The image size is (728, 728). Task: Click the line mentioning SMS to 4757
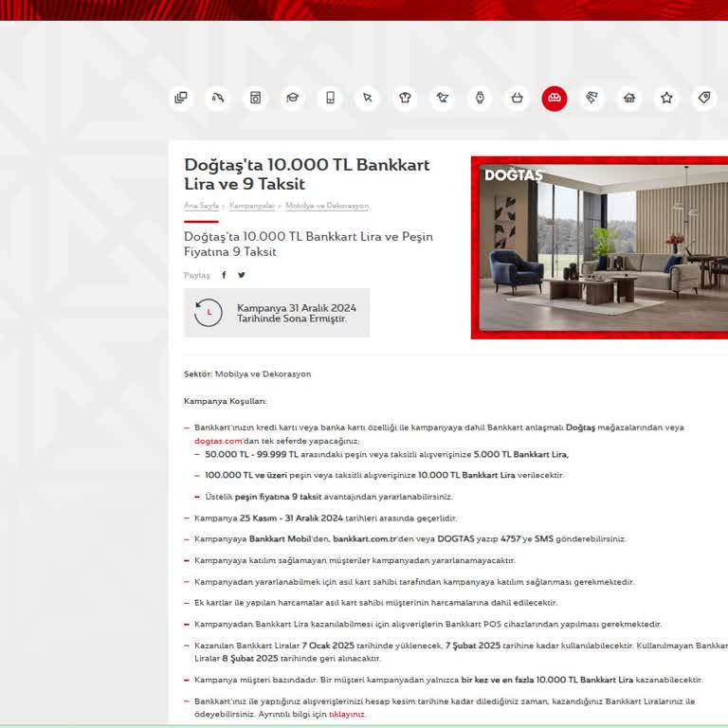[x=409, y=539]
